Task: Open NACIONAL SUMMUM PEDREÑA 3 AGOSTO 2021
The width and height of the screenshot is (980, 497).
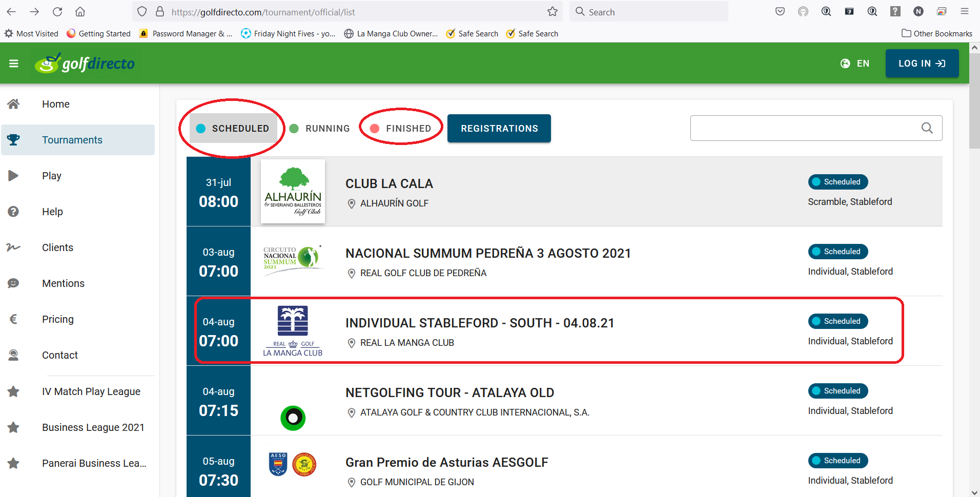Action: (x=488, y=253)
